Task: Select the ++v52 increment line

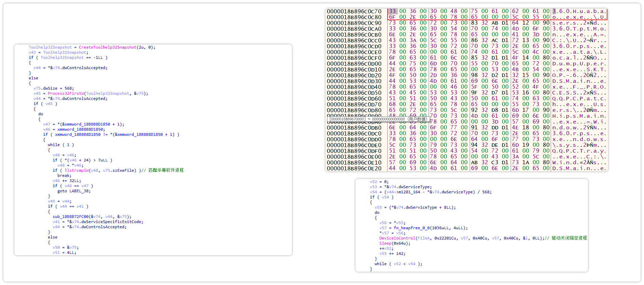Action: click(x=386, y=248)
